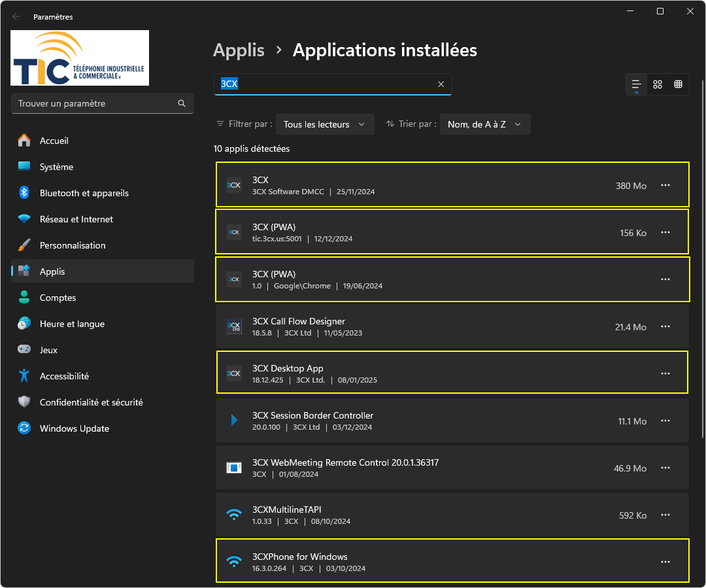Open Confidentialité et sécurité settings
The image size is (706, 588).
[x=102, y=402]
